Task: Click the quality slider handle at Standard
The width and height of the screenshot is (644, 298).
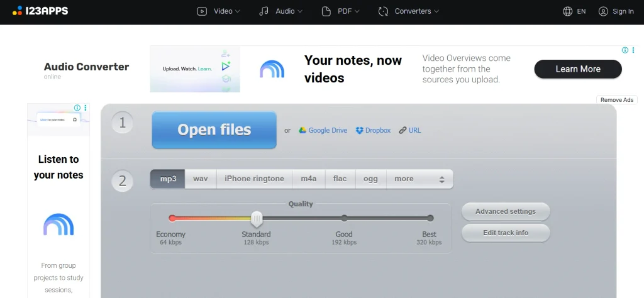Action: coord(257,219)
